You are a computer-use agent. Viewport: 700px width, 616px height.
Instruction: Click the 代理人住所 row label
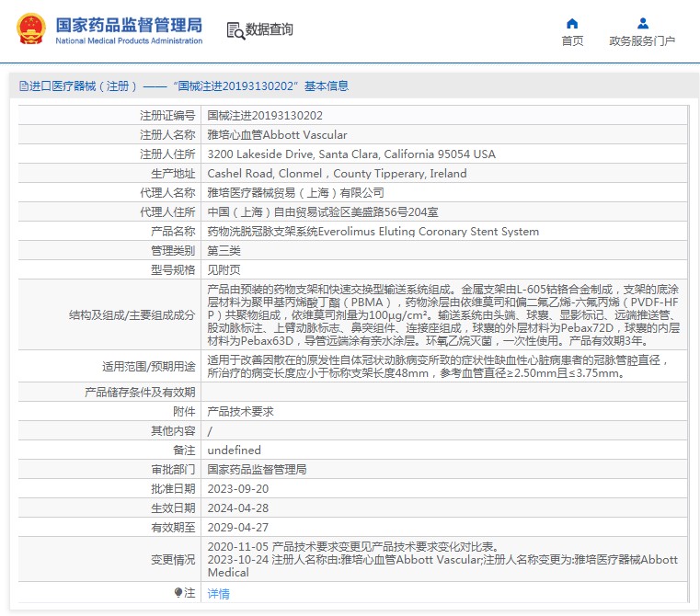[167, 211]
